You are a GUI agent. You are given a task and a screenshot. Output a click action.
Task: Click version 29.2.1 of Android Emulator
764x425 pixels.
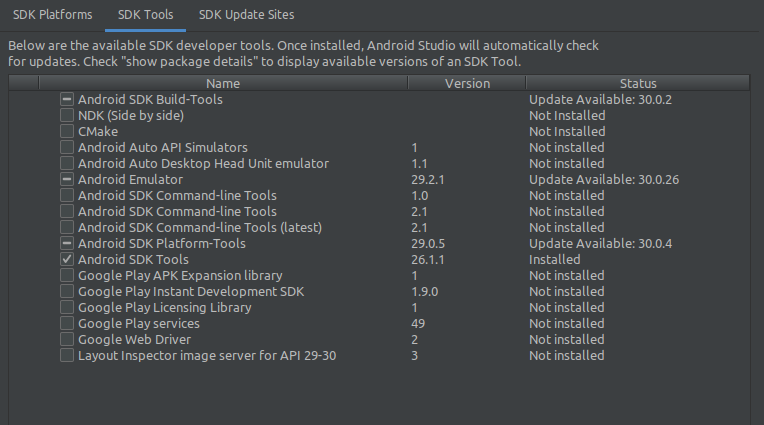click(428, 179)
